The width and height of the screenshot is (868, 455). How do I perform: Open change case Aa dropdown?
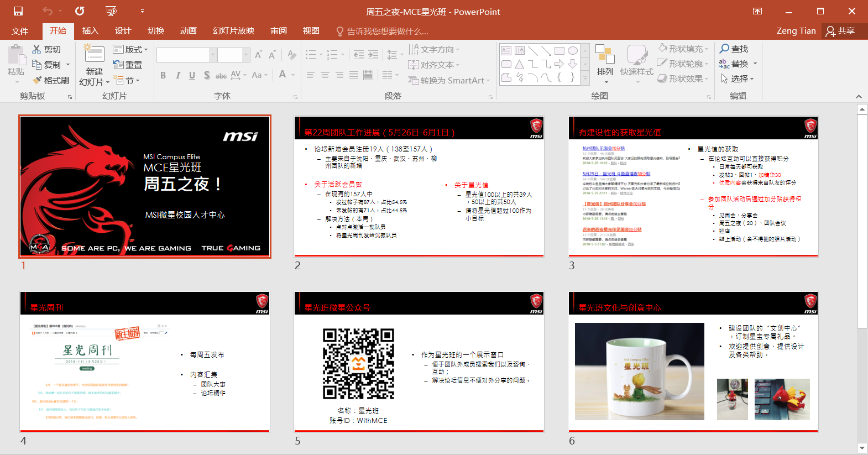click(259, 75)
